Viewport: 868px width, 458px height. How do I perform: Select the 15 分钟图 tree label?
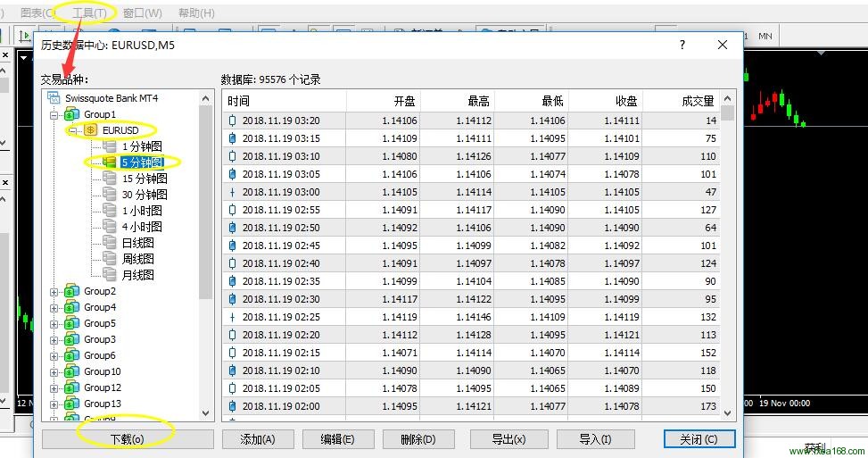coord(145,179)
